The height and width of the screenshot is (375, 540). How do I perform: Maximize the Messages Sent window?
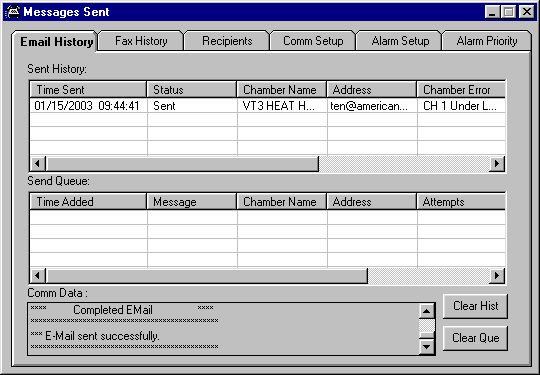tap(509, 12)
